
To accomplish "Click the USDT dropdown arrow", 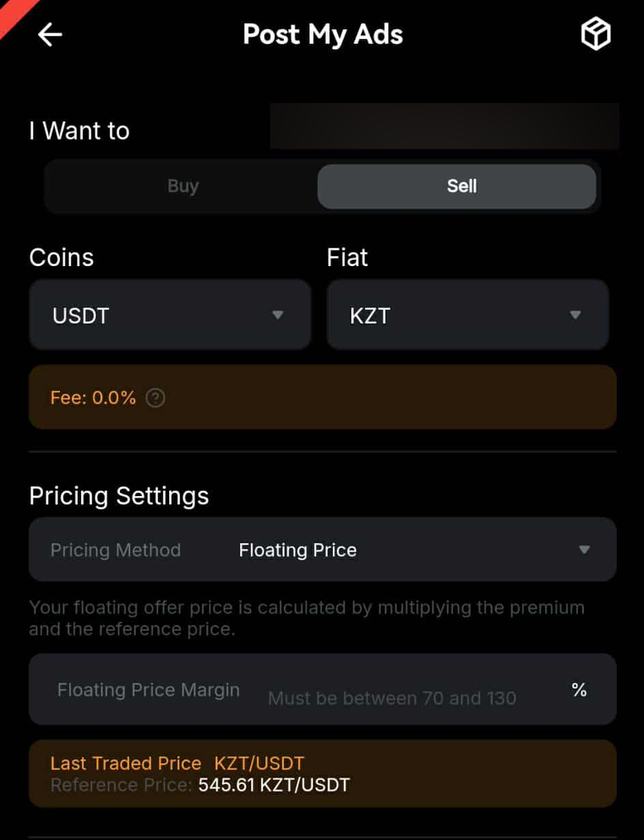I will pos(277,315).
